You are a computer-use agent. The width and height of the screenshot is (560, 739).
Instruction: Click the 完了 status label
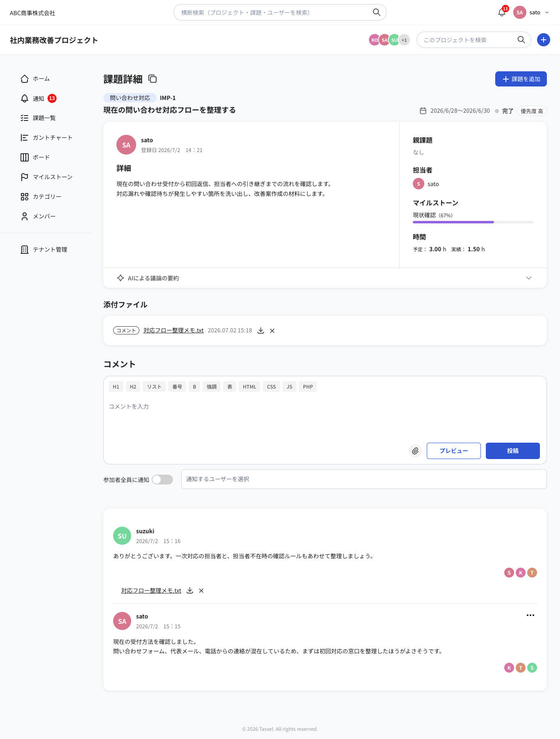[508, 111]
